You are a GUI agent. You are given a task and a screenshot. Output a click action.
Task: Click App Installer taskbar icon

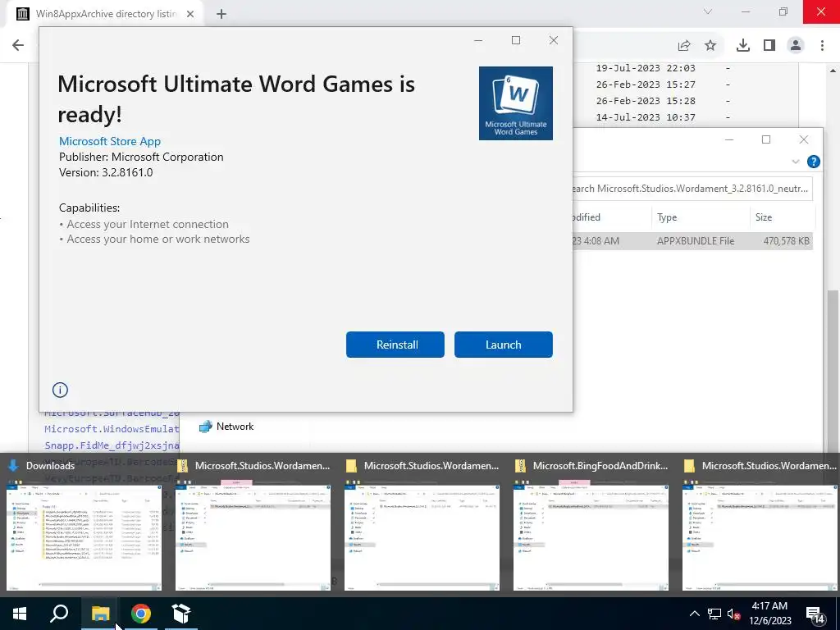[181, 614]
